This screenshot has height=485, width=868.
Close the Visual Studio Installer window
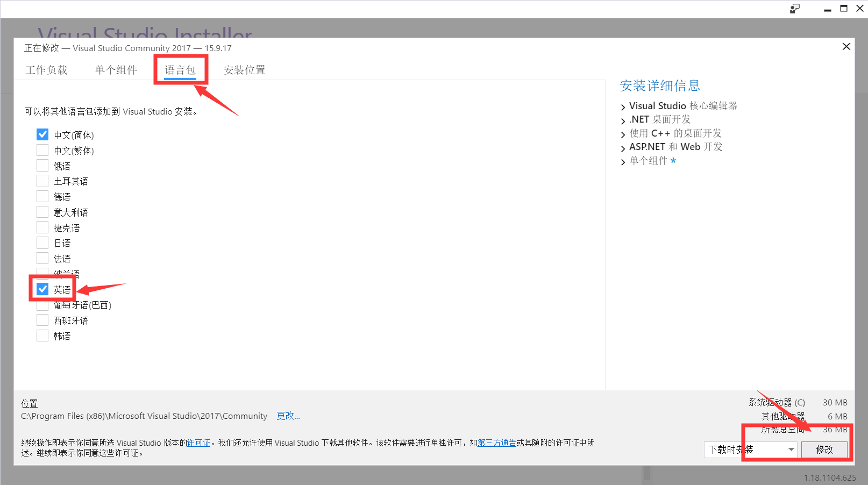click(859, 9)
